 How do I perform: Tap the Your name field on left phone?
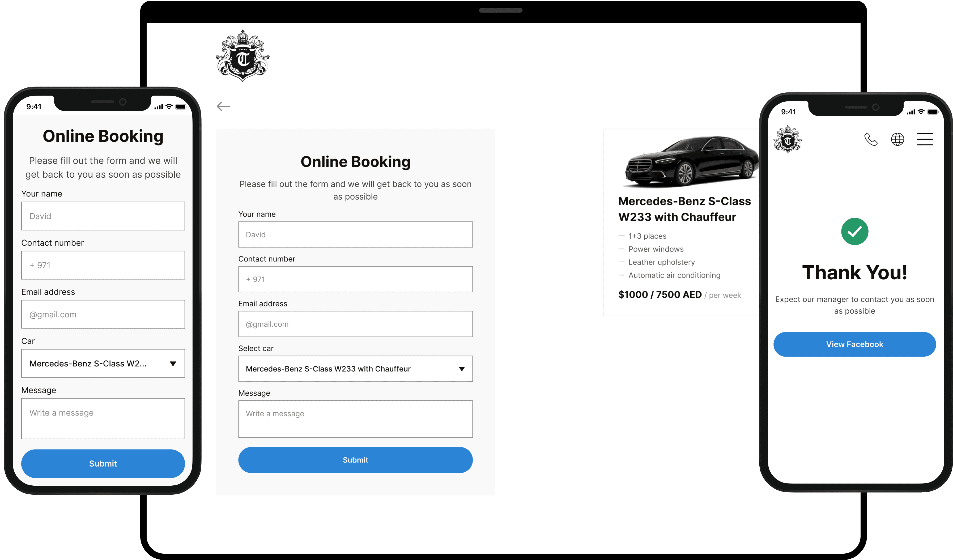point(103,216)
